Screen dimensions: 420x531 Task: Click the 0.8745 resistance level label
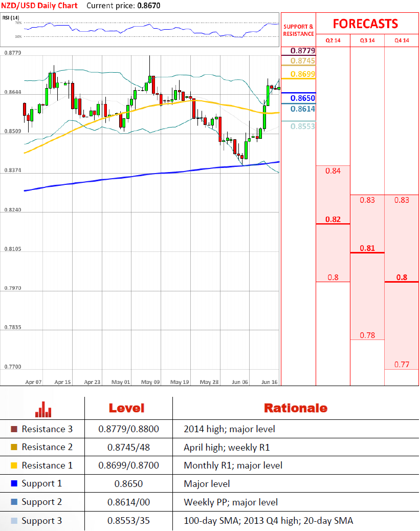[302, 60]
